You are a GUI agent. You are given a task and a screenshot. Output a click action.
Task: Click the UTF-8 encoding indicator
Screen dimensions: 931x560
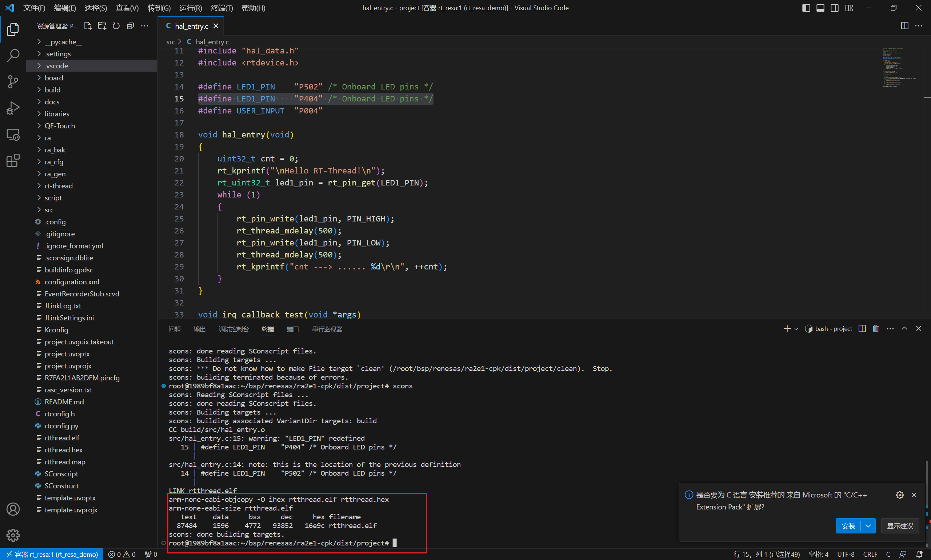(846, 554)
